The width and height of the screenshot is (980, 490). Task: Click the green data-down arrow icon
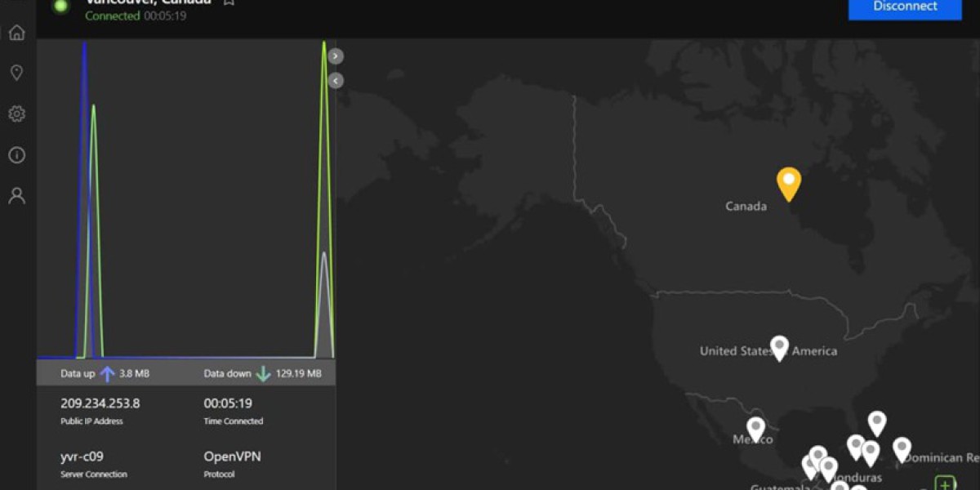tap(262, 373)
